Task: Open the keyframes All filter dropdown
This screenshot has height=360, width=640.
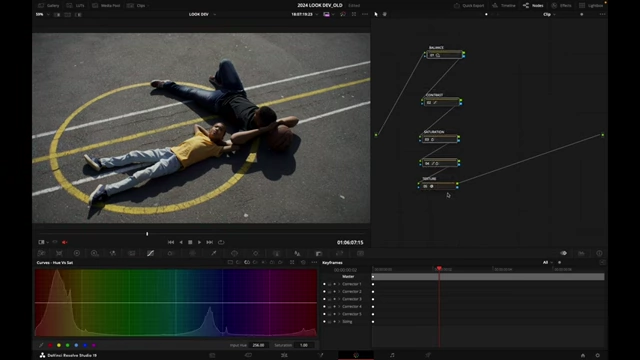Action: point(547,262)
